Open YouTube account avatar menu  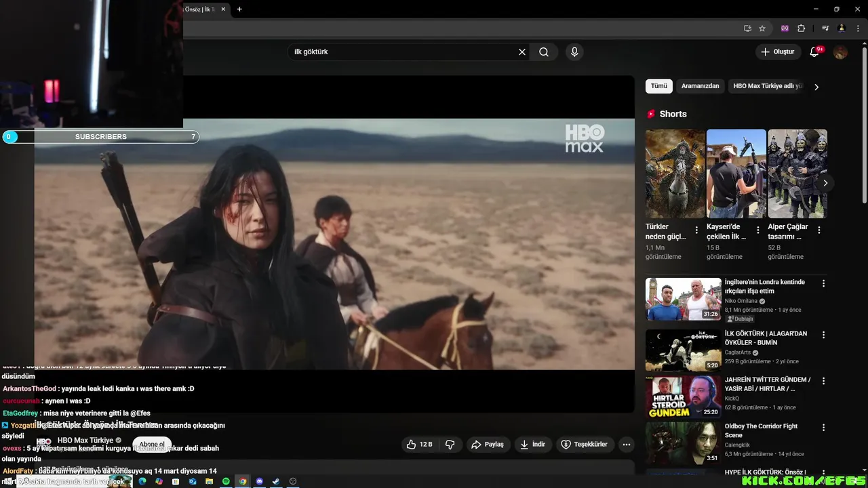(x=840, y=52)
